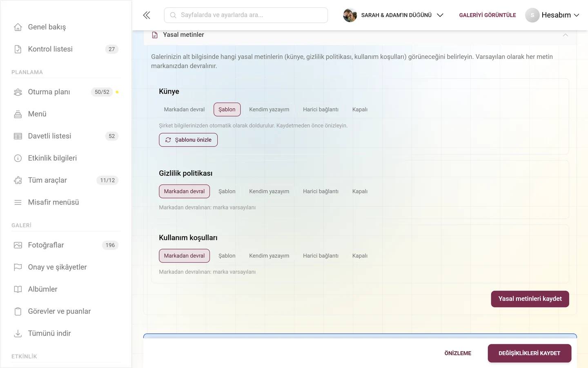Click the 27 badge on Kontrol listesi
Viewport: 588px width, 368px height.
(112, 49)
